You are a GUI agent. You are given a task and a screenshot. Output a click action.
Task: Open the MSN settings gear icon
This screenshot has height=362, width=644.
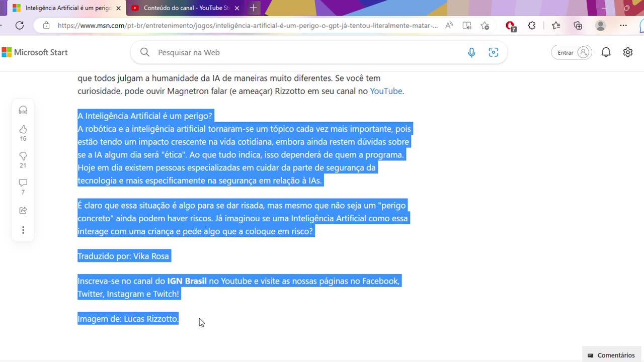[628, 52]
